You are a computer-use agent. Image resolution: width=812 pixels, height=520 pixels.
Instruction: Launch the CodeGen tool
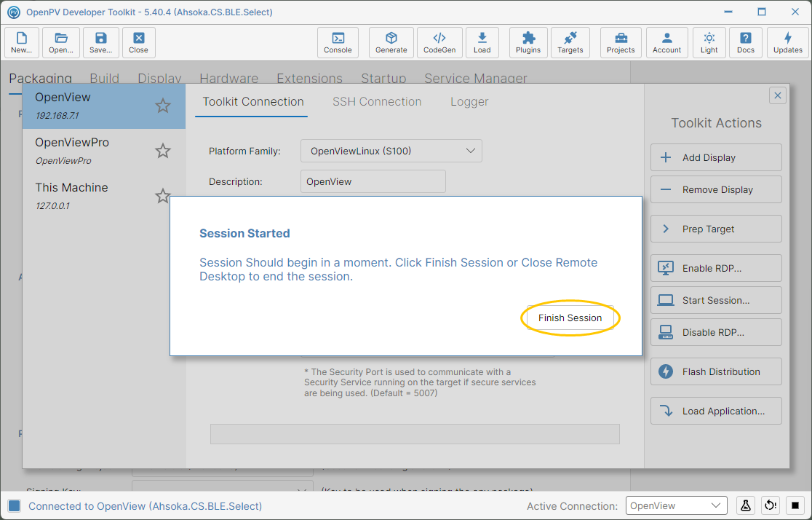pos(439,42)
